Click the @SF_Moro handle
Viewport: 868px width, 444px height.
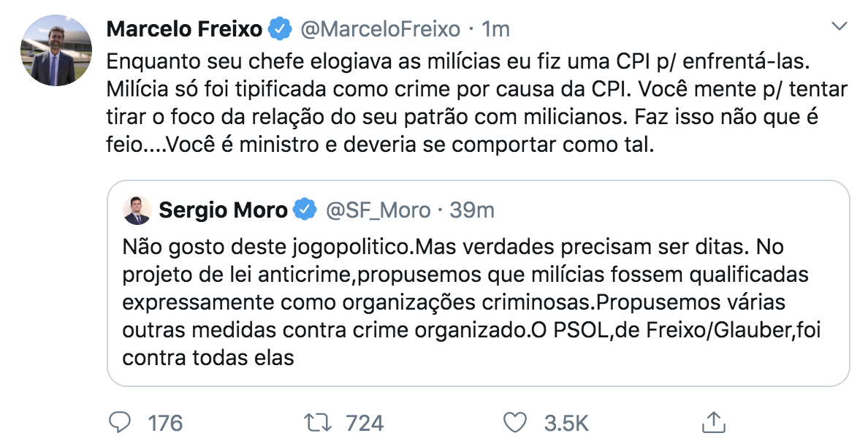point(378,210)
